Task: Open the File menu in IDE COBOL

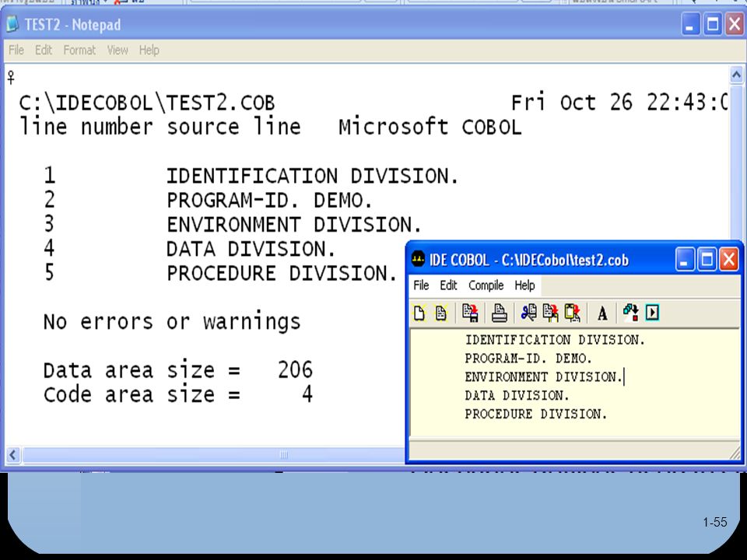Action: [x=421, y=285]
